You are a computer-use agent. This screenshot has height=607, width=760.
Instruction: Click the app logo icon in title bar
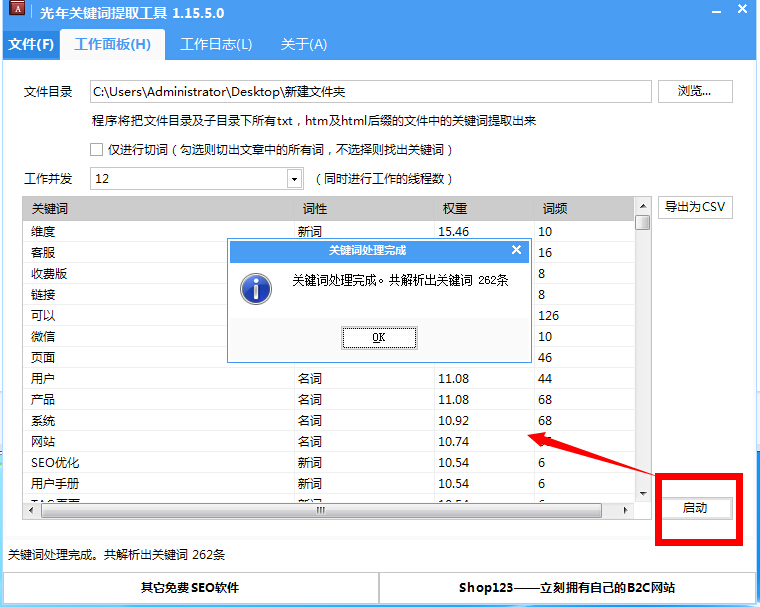[17, 13]
